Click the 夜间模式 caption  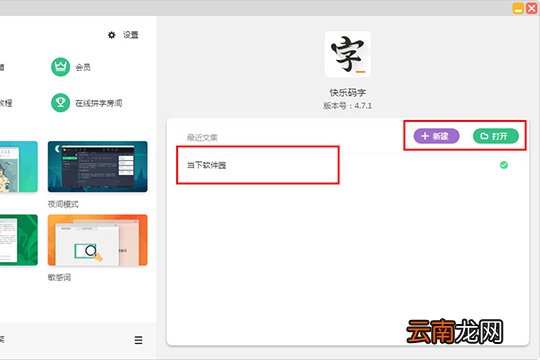click(x=63, y=204)
